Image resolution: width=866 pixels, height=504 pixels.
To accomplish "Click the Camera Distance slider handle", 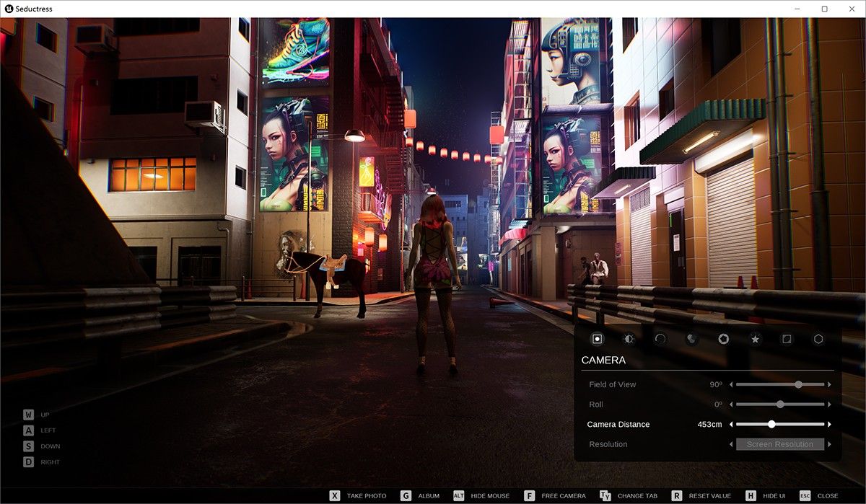I will [771, 425].
